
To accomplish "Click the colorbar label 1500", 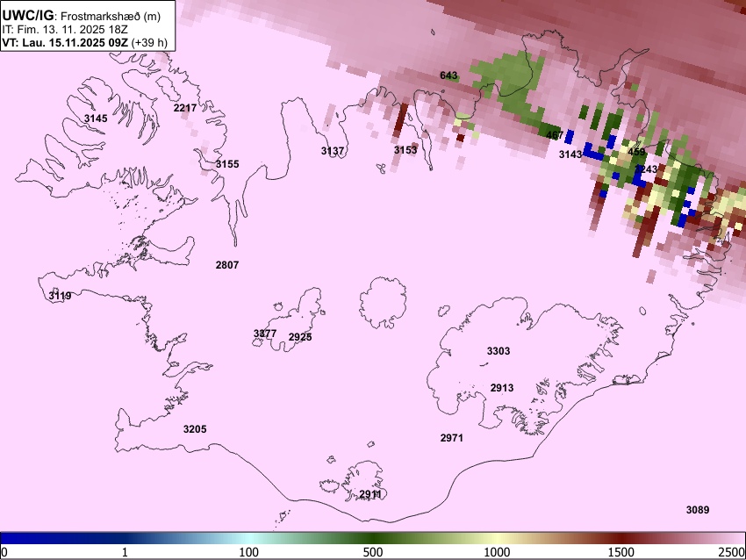I will (621, 552).
